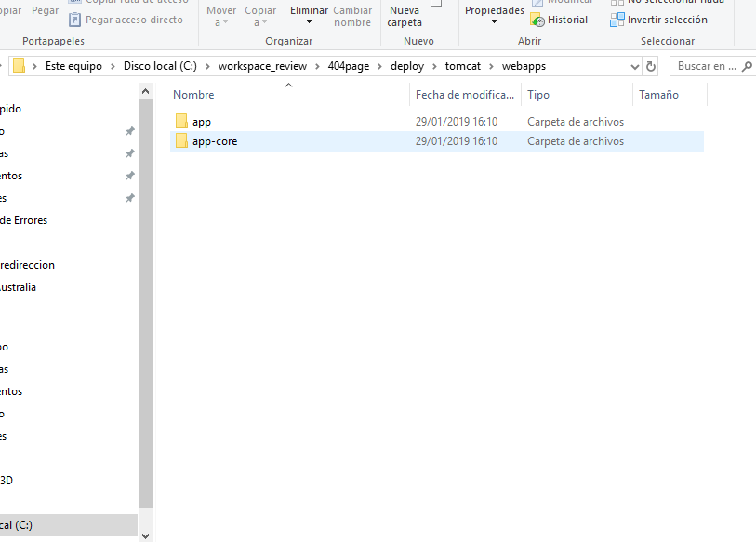Expand the chevron after deploy breadcrumb
Screen dimensions: 756x542
coord(434,66)
